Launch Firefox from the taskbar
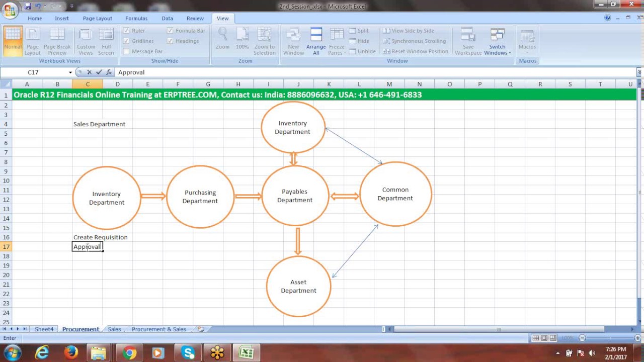Image resolution: width=644 pixels, height=362 pixels. (x=71, y=352)
